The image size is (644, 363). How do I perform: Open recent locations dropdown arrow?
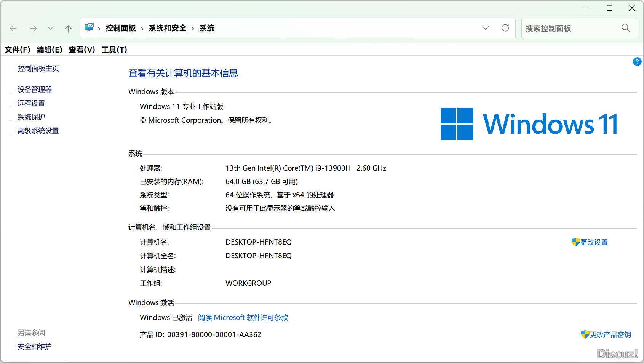(50, 29)
